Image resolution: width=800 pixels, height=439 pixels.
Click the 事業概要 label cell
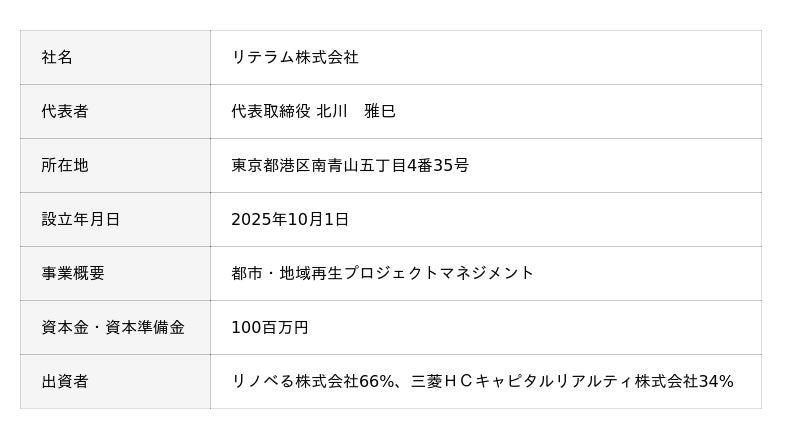(x=73, y=274)
